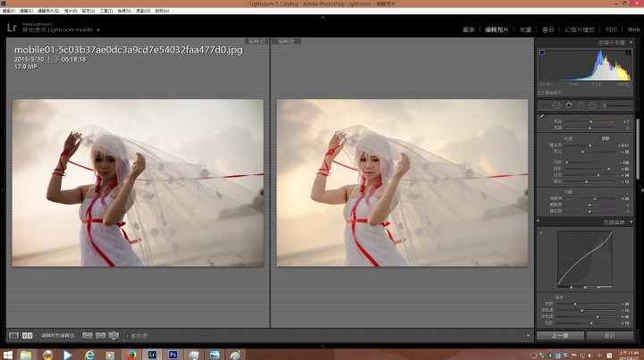Click the Lightroom taskbar icon
This screenshot has width=644, height=360.
click(x=152, y=355)
